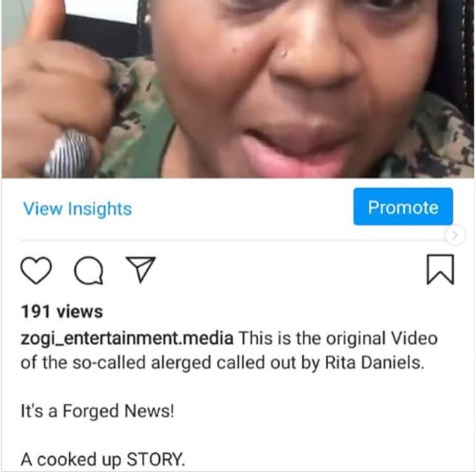Tap the video to toggle playback

pyautogui.click(x=238, y=89)
